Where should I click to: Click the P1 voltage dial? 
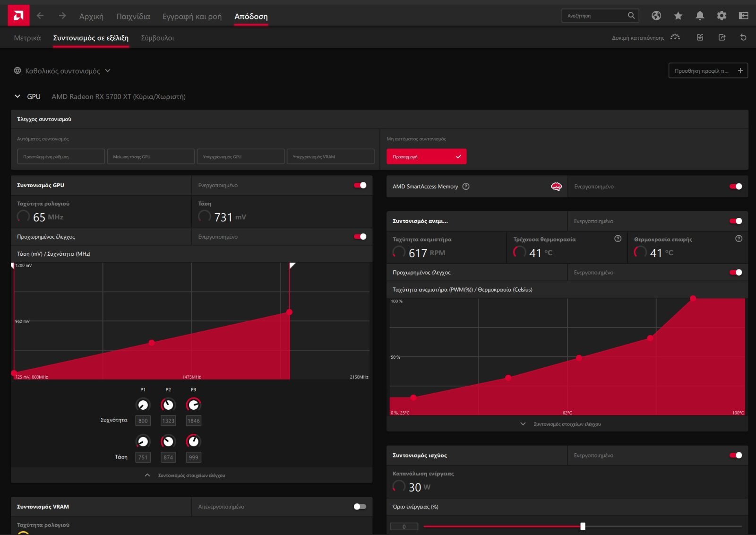(x=143, y=441)
